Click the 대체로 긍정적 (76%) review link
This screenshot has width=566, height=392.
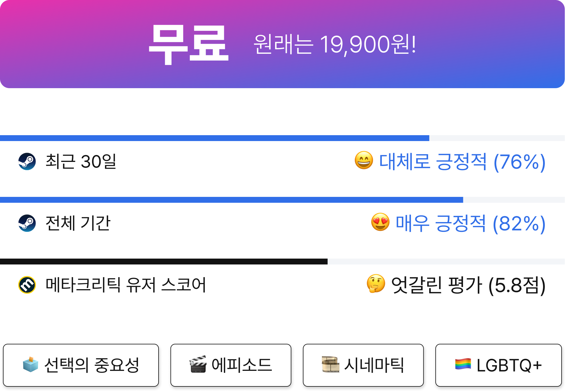[x=462, y=162]
